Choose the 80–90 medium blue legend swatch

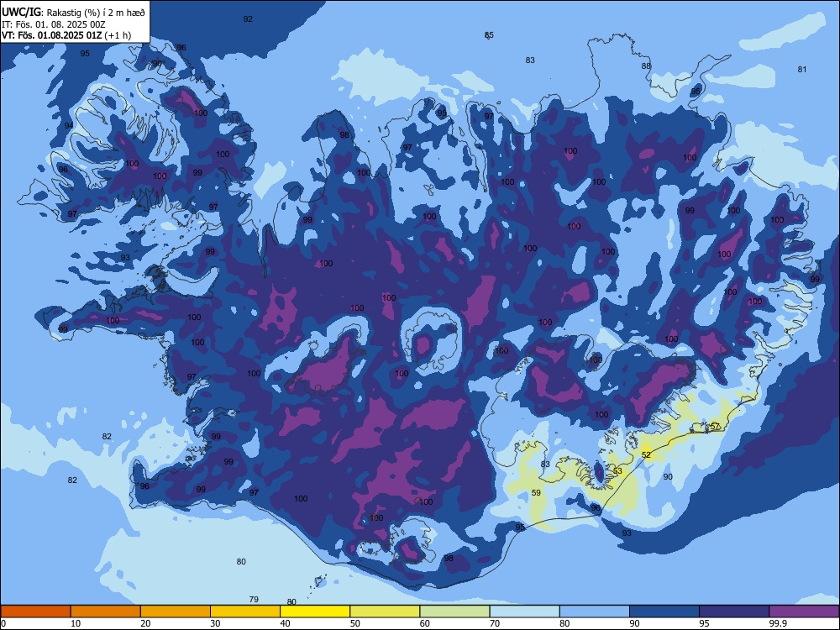pos(595,612)
